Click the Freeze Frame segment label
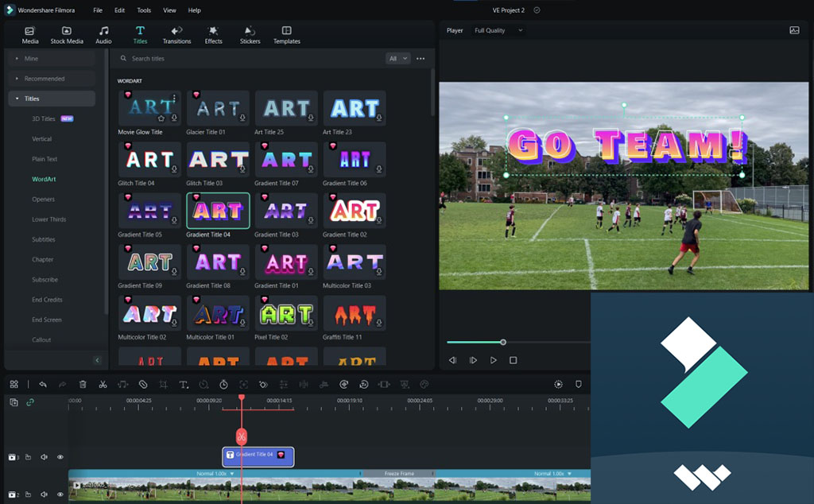Image resolution: width=814 pixels, height=504 pixels. pos(399,473)
